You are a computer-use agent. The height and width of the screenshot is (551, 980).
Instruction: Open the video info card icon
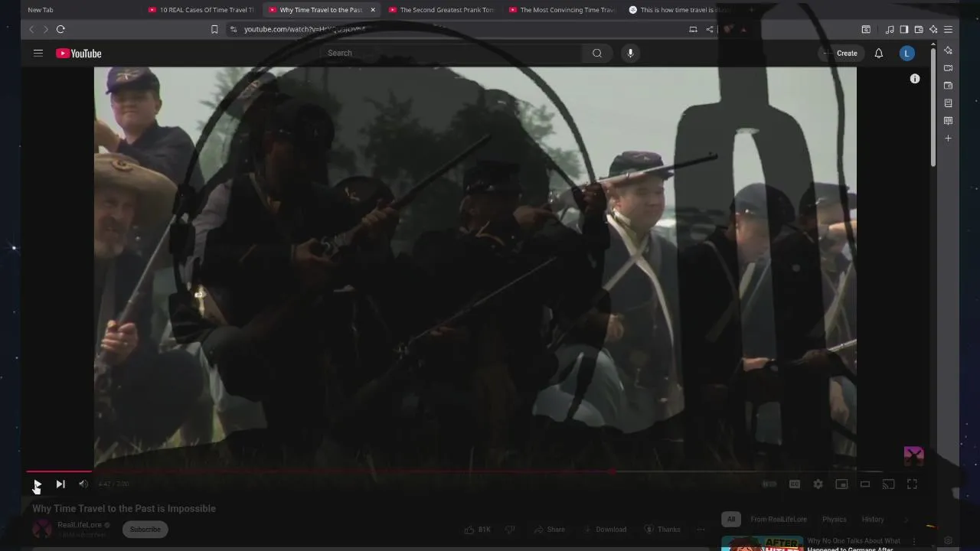coord(915,79)
